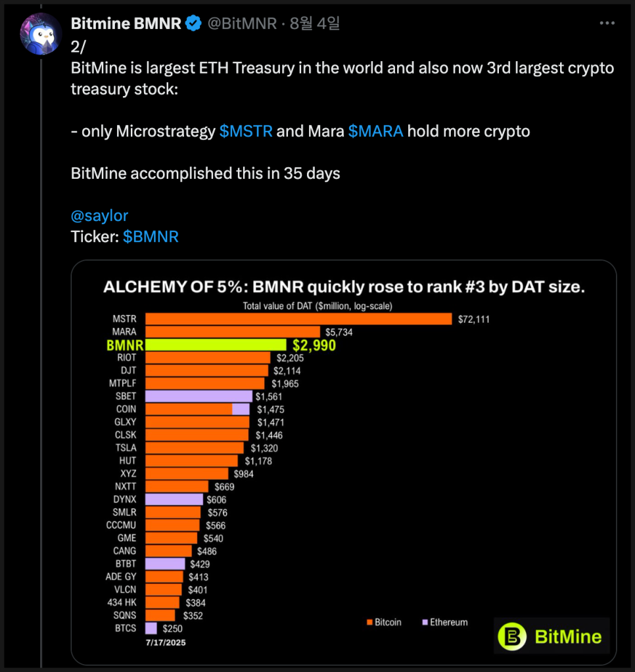Screen dimensions: 635x672
Task: Click the orange Bitcoin legend marker
Action: (x=369, y=622)
